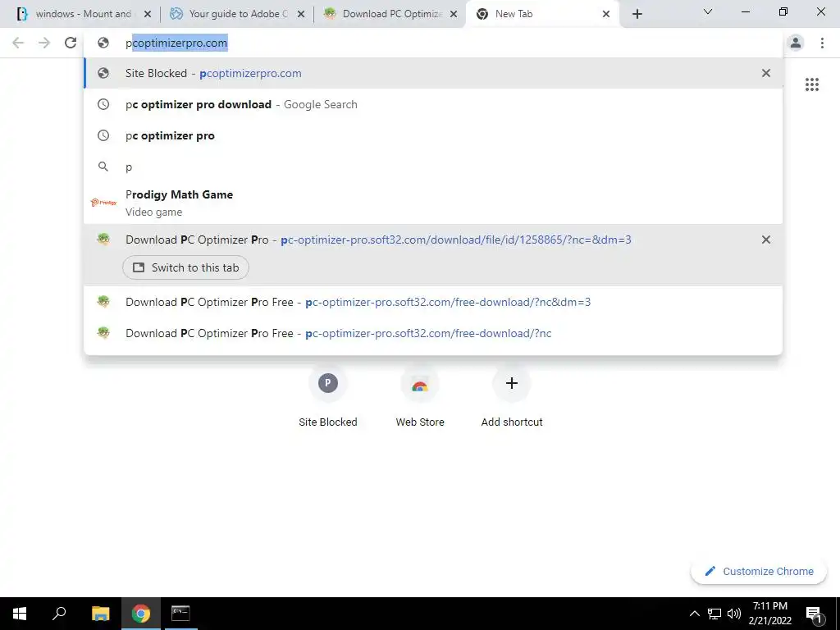Click Chrome icon in taskbar
Screen dimensions: 840x630
pos(141,614)
